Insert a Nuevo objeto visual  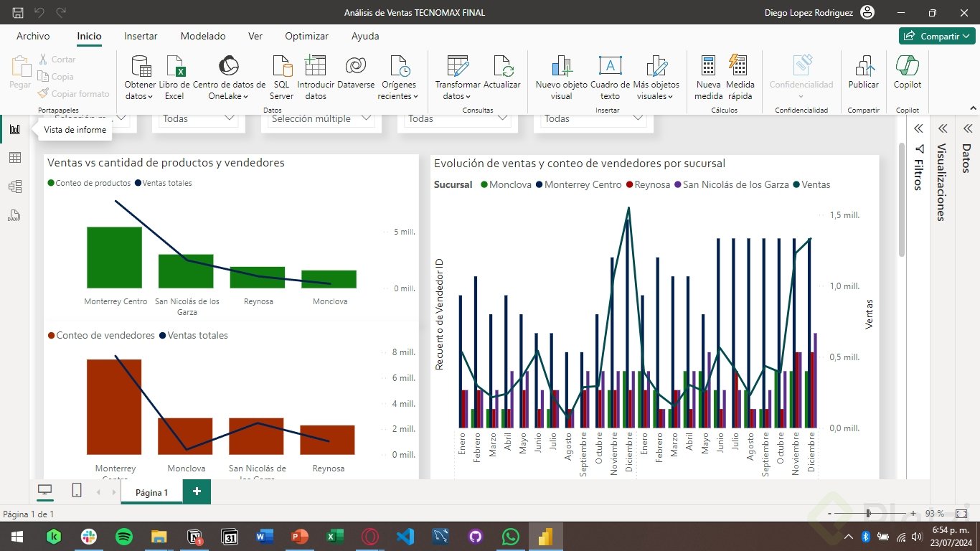click(561, 67)
